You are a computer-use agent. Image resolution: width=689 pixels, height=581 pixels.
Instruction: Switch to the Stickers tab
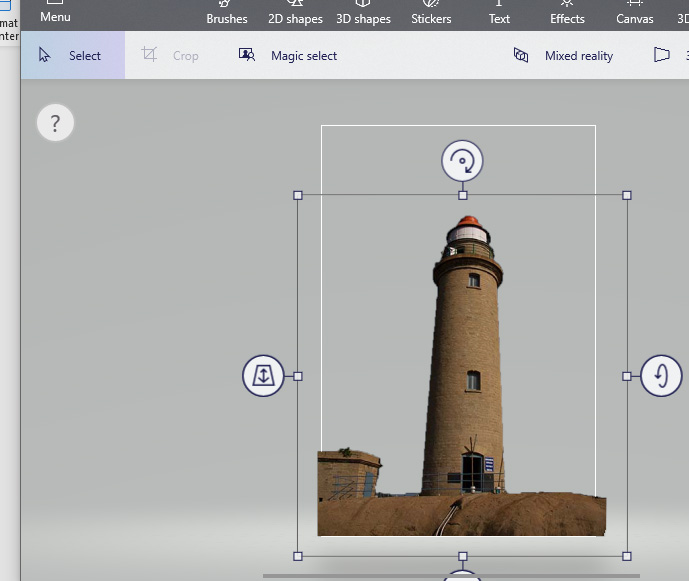pyautogui.click(x=432, y=14)
